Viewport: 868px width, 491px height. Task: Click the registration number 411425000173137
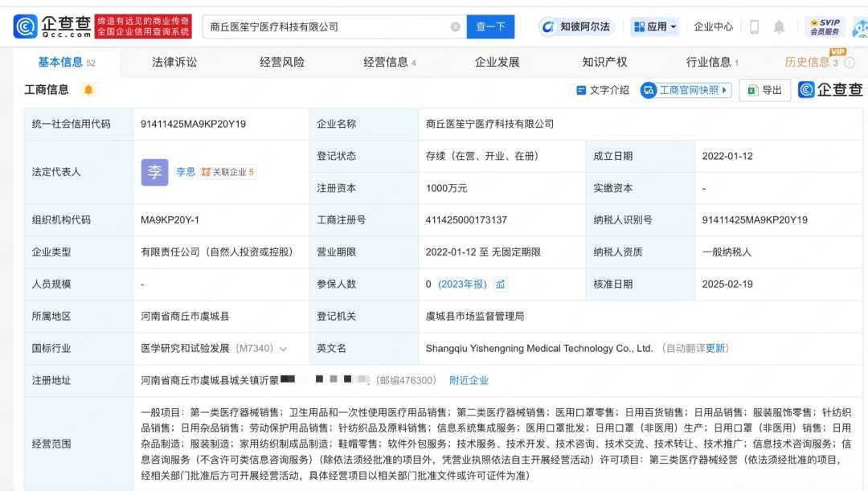point(466,219)
